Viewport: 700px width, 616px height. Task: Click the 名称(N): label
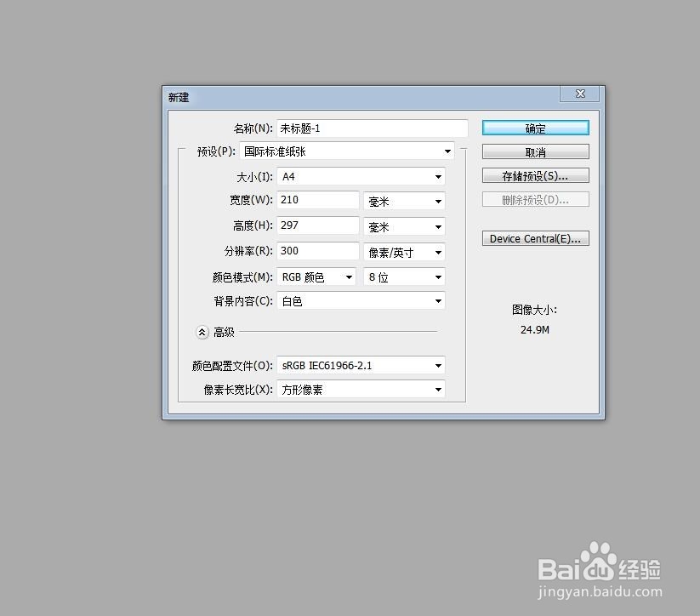[x=253, y=128]
